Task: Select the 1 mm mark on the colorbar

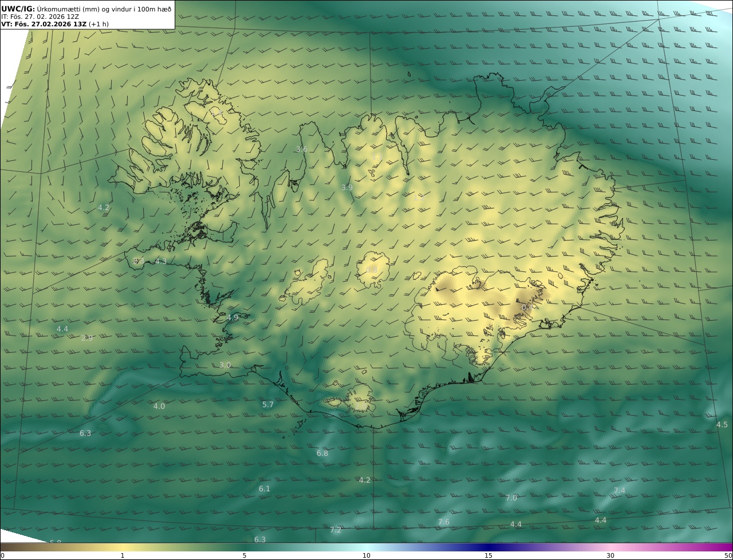Action: point(123,555)
